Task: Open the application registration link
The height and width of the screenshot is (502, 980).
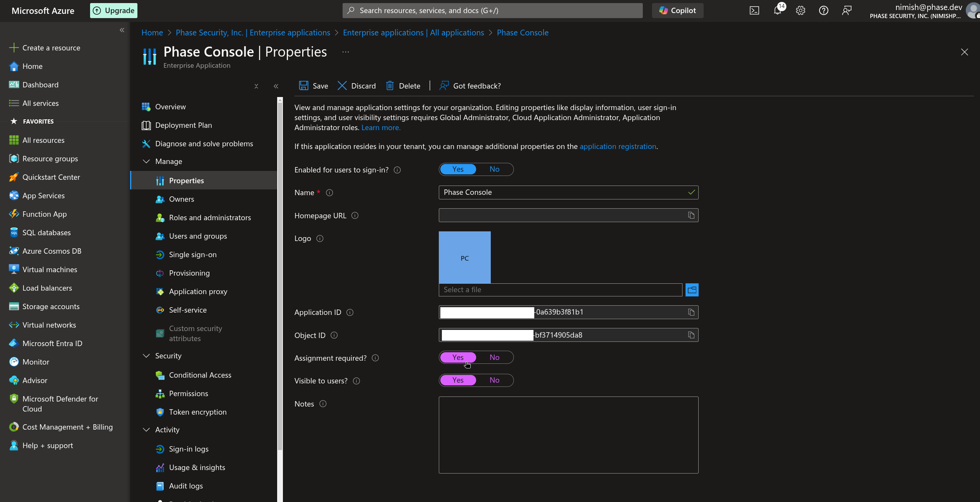Action: [x=618, y=146]
